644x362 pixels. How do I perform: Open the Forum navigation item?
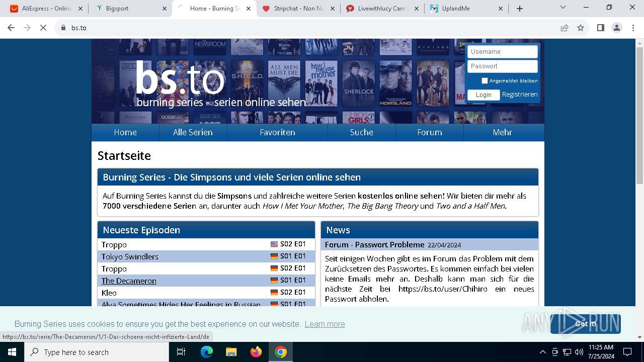[x=430, y=132]
